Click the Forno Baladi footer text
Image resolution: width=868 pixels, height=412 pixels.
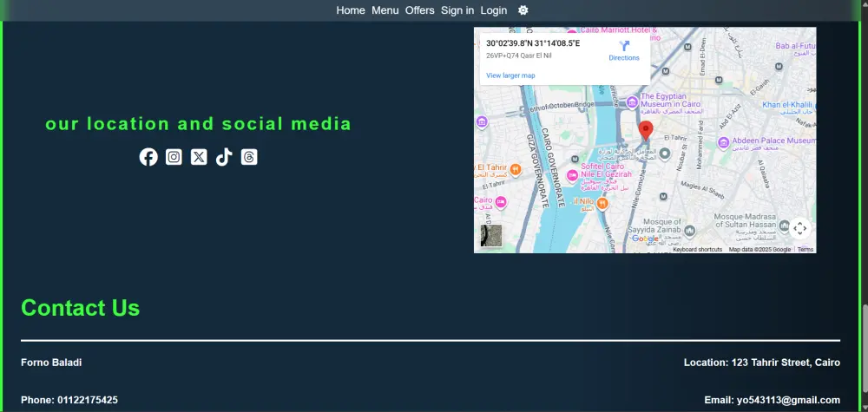click(x=51, y=363)
